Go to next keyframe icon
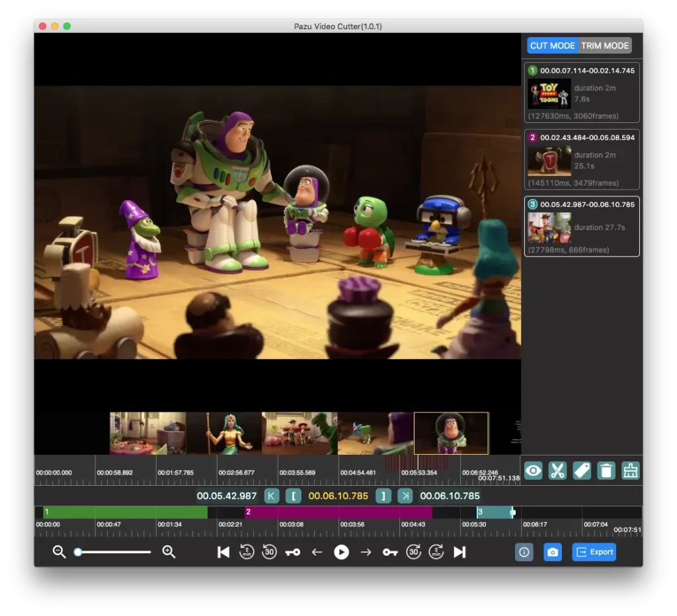 coord(390,552)
